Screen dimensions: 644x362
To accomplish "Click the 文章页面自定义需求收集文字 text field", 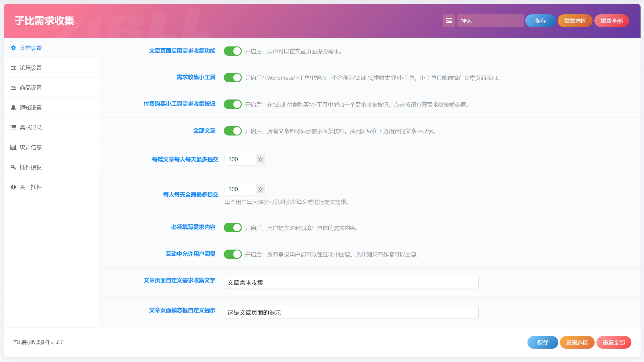I will click(x=351, y=282).
